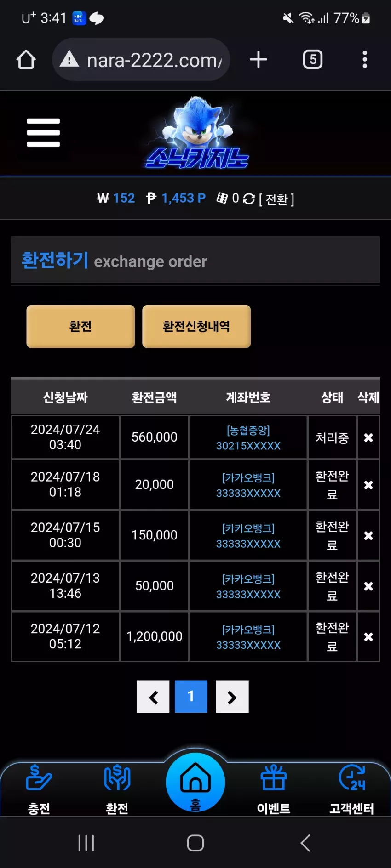The width and height of the screenshot is (391, 868).
Task: Delete the 2024/07/18 20,000 exchange row
Action: tap(368, 485)
